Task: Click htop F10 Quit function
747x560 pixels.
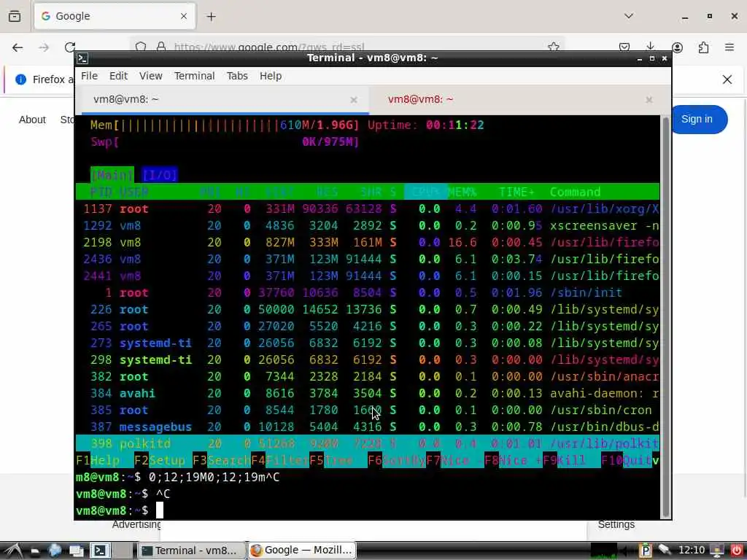Action: coord(627,461)
